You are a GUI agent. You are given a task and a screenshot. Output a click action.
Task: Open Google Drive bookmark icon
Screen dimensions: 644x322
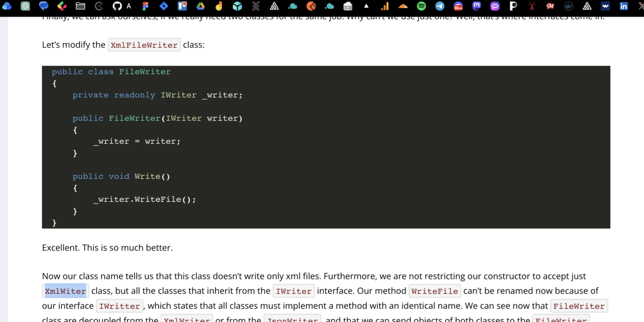pyautogui.click(x=200, y=6)
